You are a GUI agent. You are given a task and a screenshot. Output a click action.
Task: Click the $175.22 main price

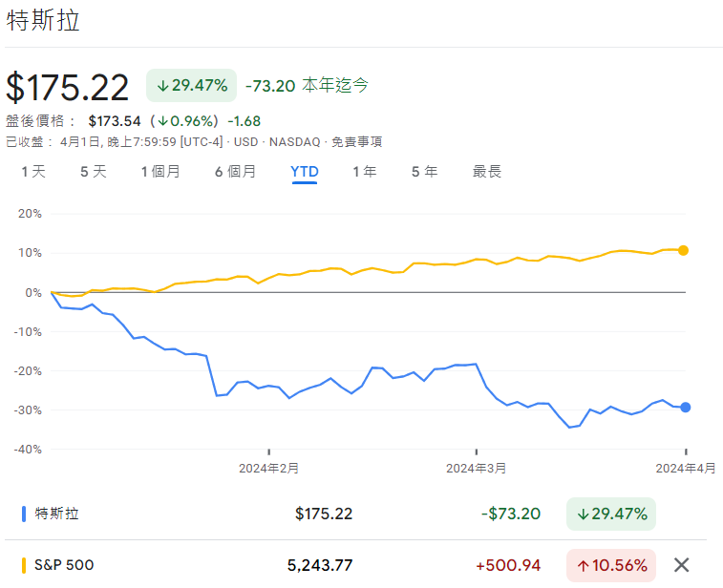pos(67,88)
